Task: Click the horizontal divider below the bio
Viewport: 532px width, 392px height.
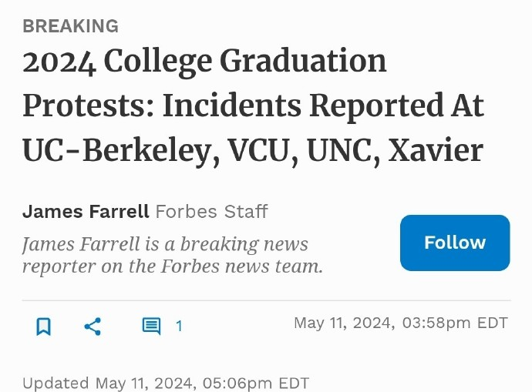Action: pyautogui.click(x=266, y=300)
